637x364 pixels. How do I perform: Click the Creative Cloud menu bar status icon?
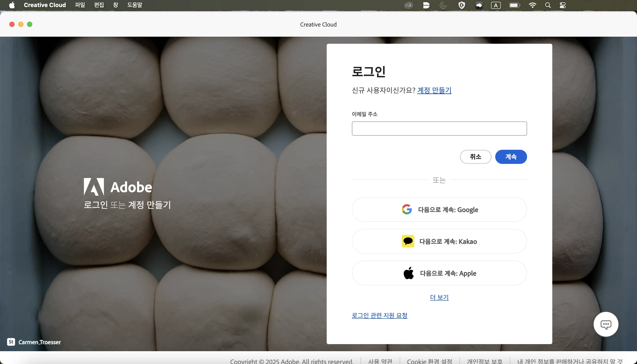[x=409, y=5]
